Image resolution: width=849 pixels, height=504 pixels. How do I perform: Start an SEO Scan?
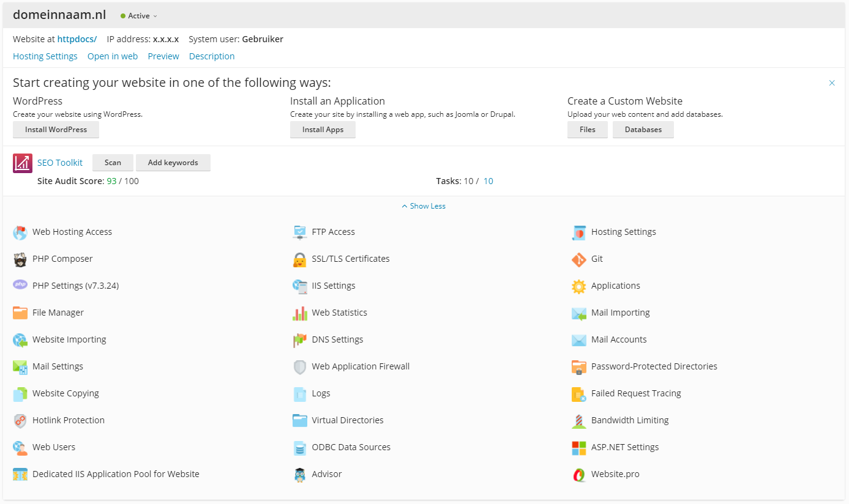pyautogui.click(x=113, y=163)
